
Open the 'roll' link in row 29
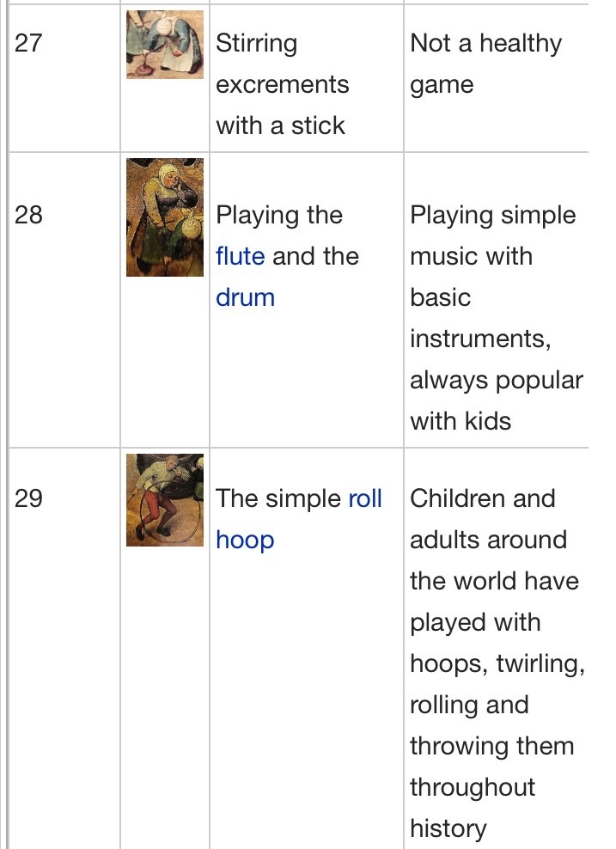click(x=364, y=498)
